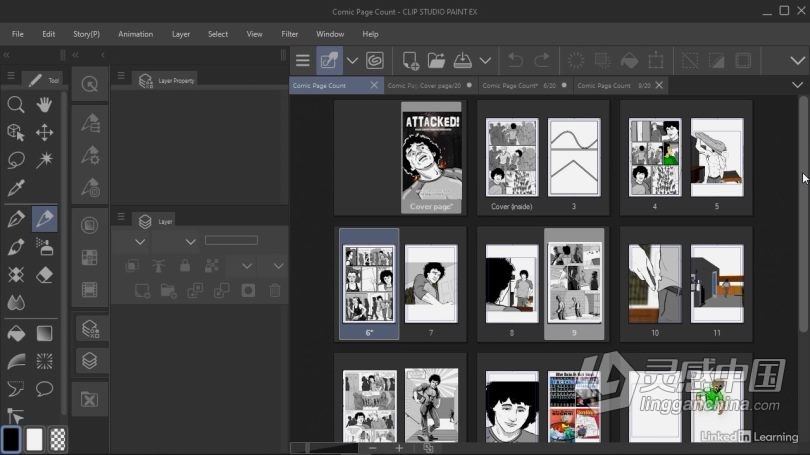This screenshot has height=455, width=810.
Task: Select the Figure curve tool
Action: click(x=15, y=362)
